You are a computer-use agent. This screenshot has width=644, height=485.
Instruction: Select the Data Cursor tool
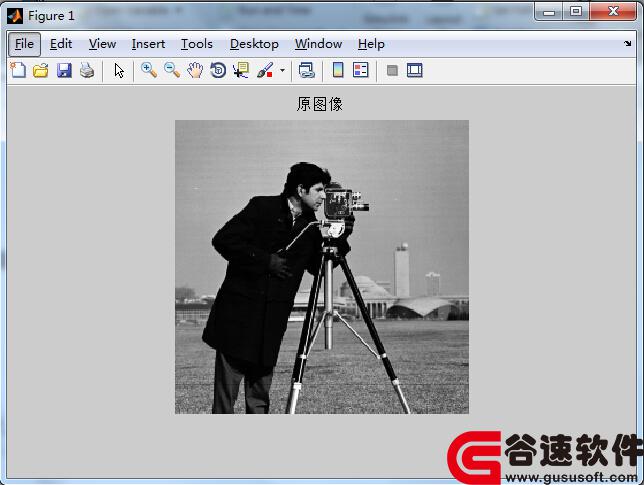click(241, 70)
